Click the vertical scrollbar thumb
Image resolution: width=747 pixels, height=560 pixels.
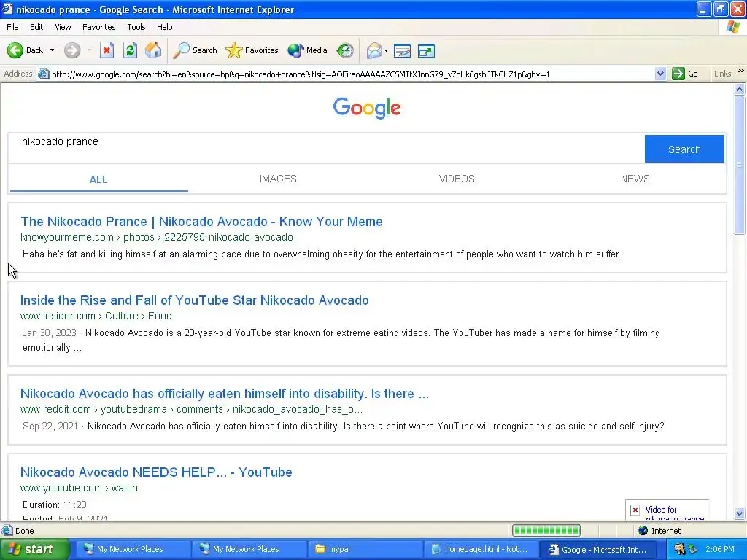(x=740, y=164)
